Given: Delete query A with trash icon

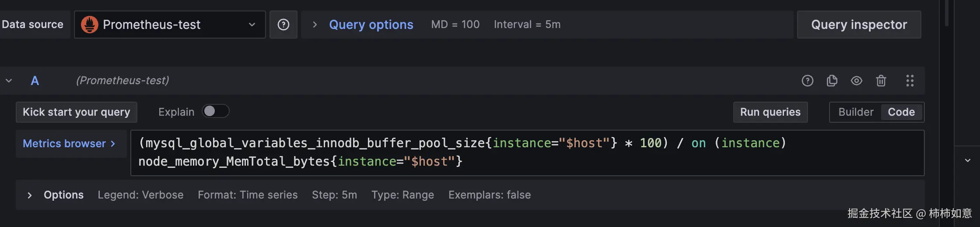Looking at the screenshot, I should [x=881, y=81].
